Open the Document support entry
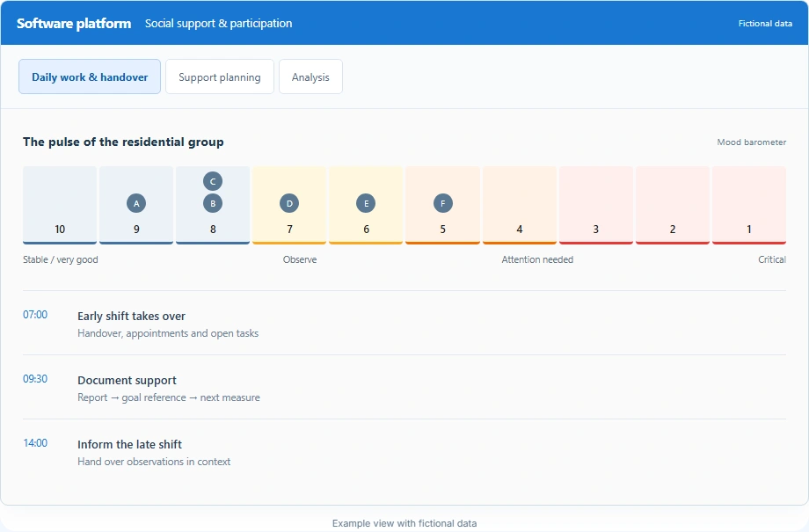Viewport: 809px width, 532px height. (404, 388)
